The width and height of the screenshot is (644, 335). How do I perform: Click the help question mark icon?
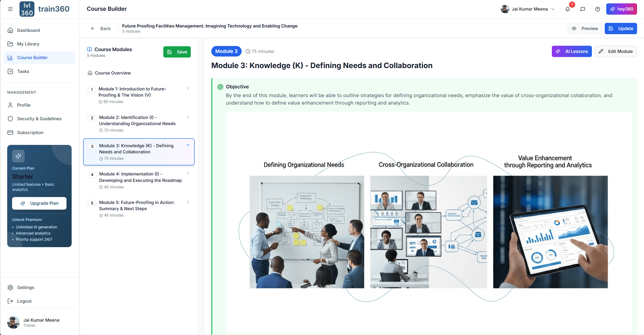tap(598, 9)
